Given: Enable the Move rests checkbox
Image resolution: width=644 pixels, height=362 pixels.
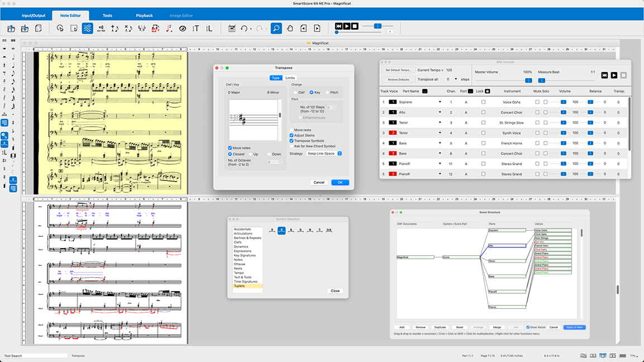Looking at the screenshot, I should pyautogui.click(x=292, y=130).
